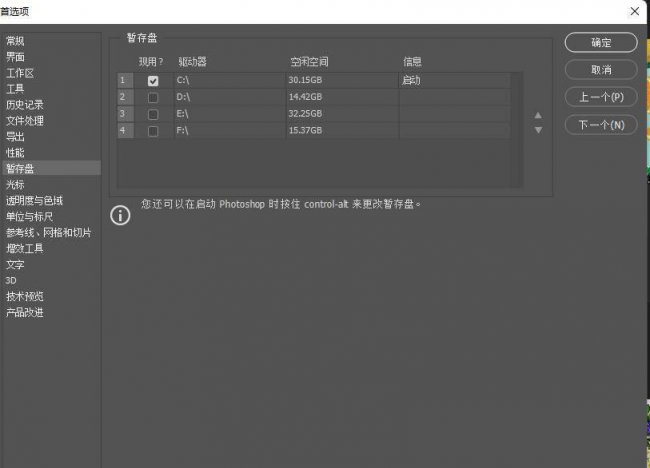Select row number 4 in disk list
The width and height of the screenshot is (650, 468).
click(125, 130)
